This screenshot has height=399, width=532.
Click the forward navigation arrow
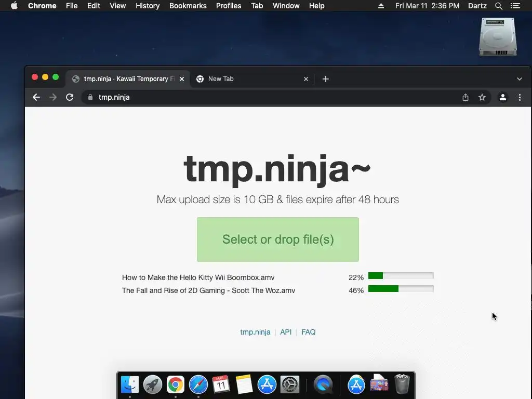(x=53, y=97)
